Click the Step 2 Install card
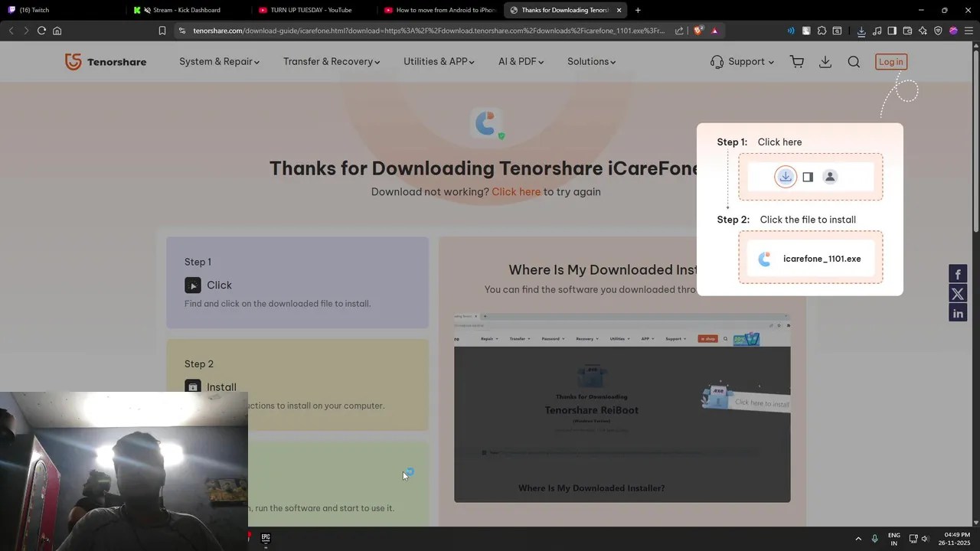 click(x=298, y=384)
